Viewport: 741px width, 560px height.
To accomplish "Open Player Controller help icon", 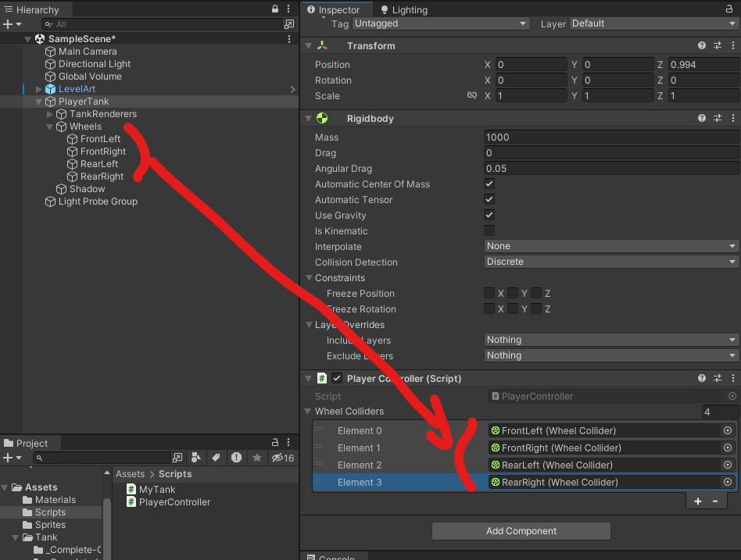I will [x=702, y=378].
